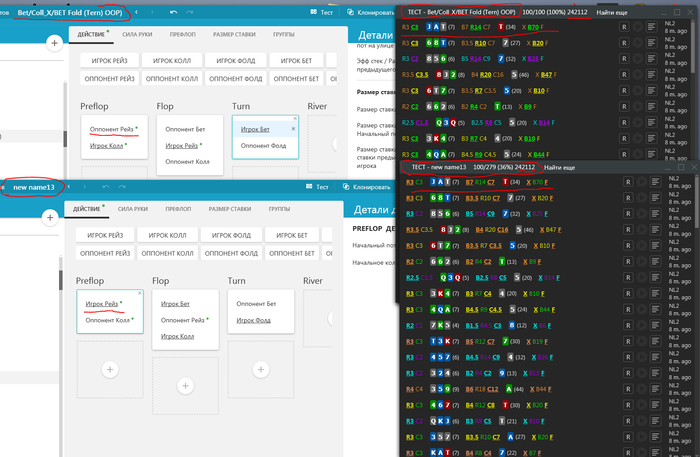
Task: Add a new Turn block in new name13 editor
Action: 261,369
